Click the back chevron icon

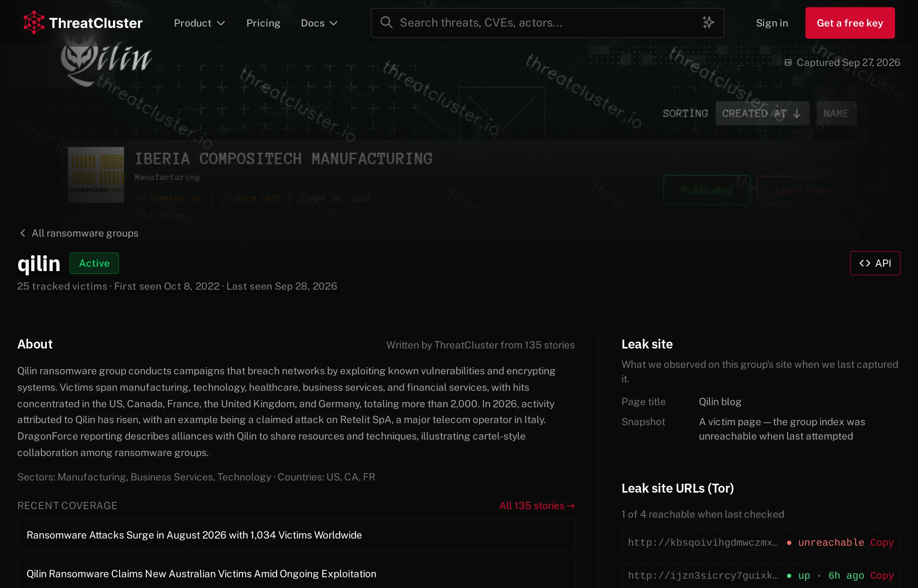[23, 233]
